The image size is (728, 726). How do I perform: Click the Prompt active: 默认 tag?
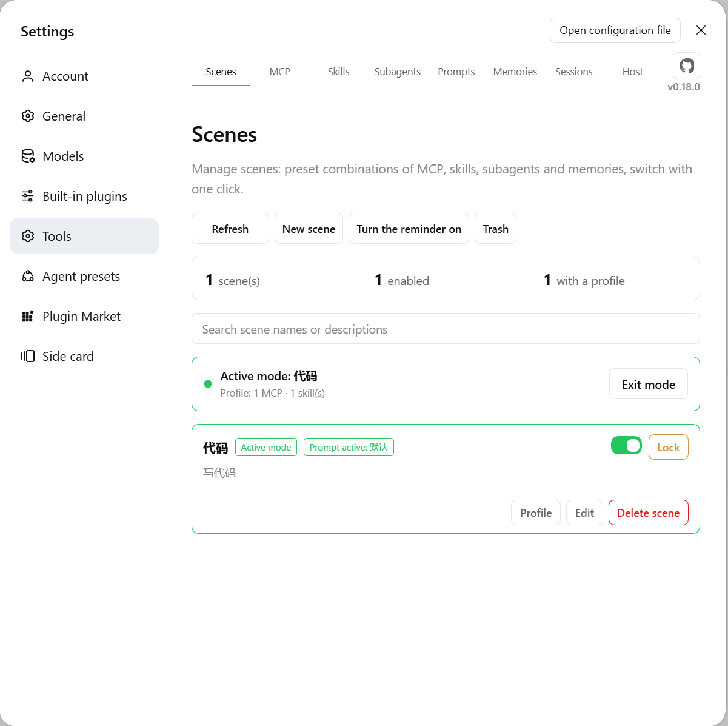pyautogui.click(x=349, y=447)
